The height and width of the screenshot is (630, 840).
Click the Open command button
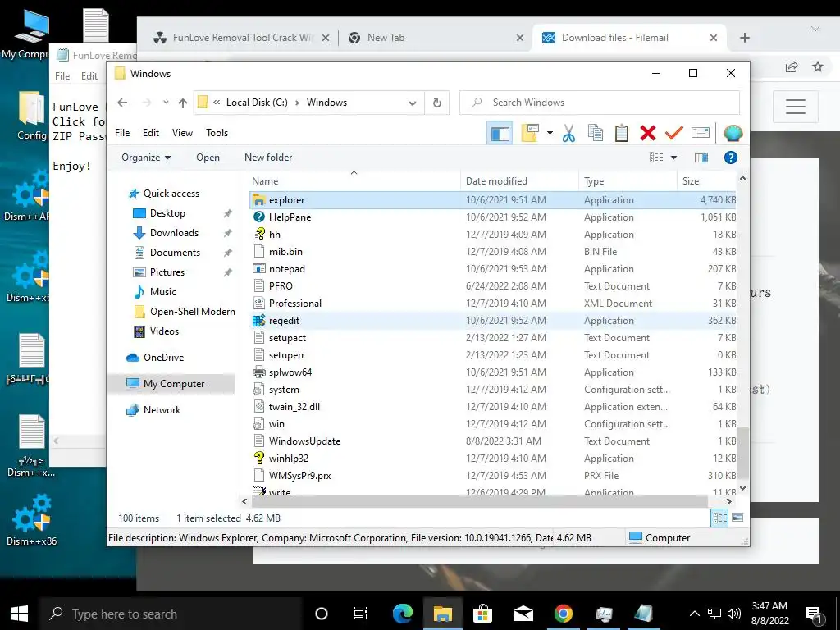(208, 157)
